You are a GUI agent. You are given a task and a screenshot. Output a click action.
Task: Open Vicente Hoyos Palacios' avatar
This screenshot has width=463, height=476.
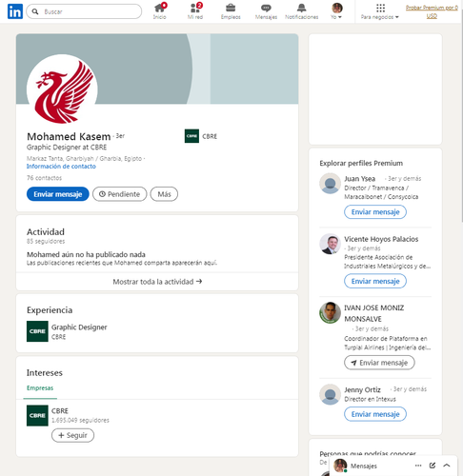330,244
